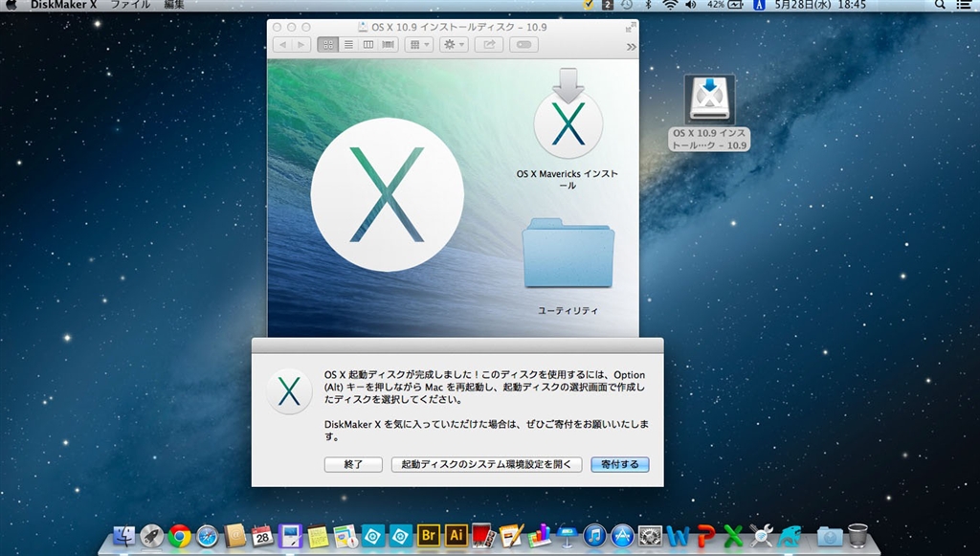Click the Time Machine menu bar icon

[x=626, y=5]
